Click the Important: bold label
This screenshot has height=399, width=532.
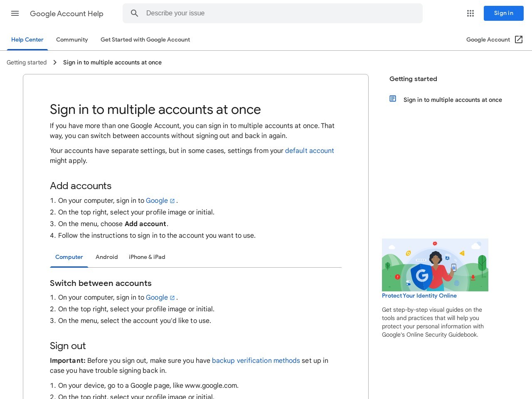[x=68, y=360]
